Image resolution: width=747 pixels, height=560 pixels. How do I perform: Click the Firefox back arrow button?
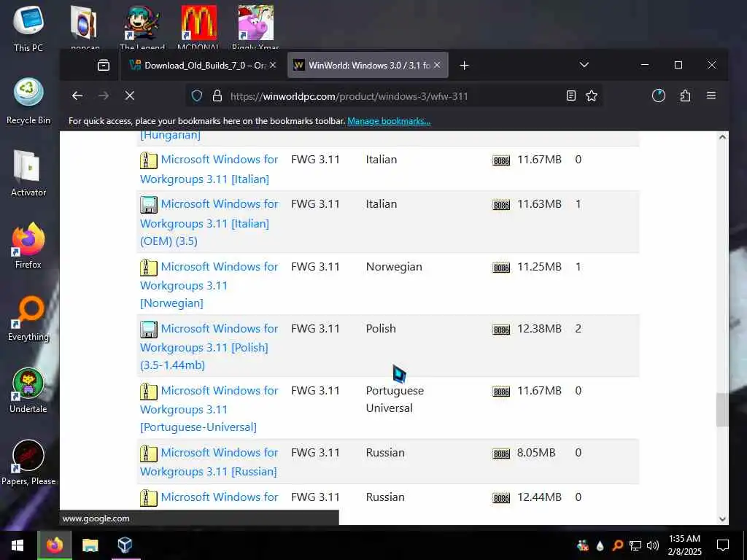[77, 96]
